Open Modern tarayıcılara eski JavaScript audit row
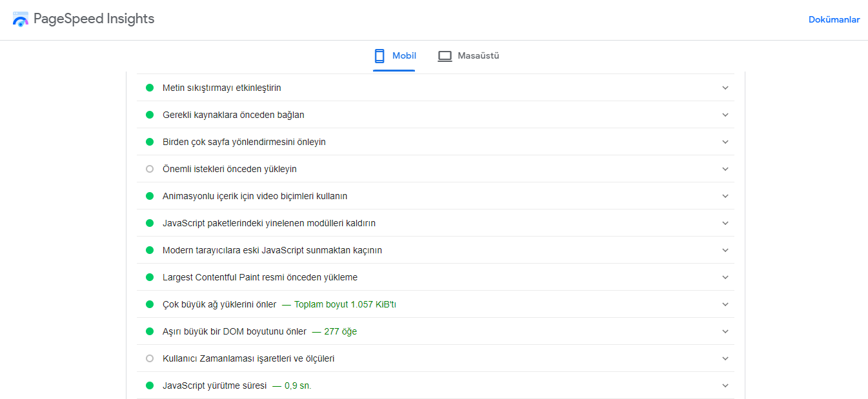 (272, 250)
